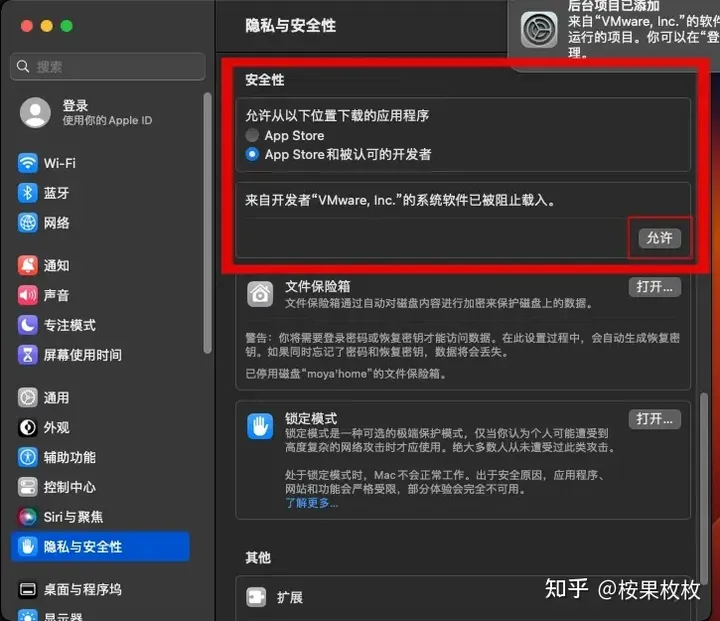Click the magnifying glass in the search field
Image resolution: width=720 pixels, height=621 pixels.
pos(22,67)
